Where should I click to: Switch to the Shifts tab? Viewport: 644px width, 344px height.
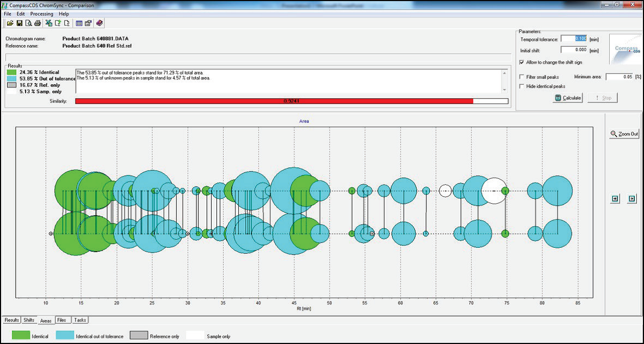[29, 320]
